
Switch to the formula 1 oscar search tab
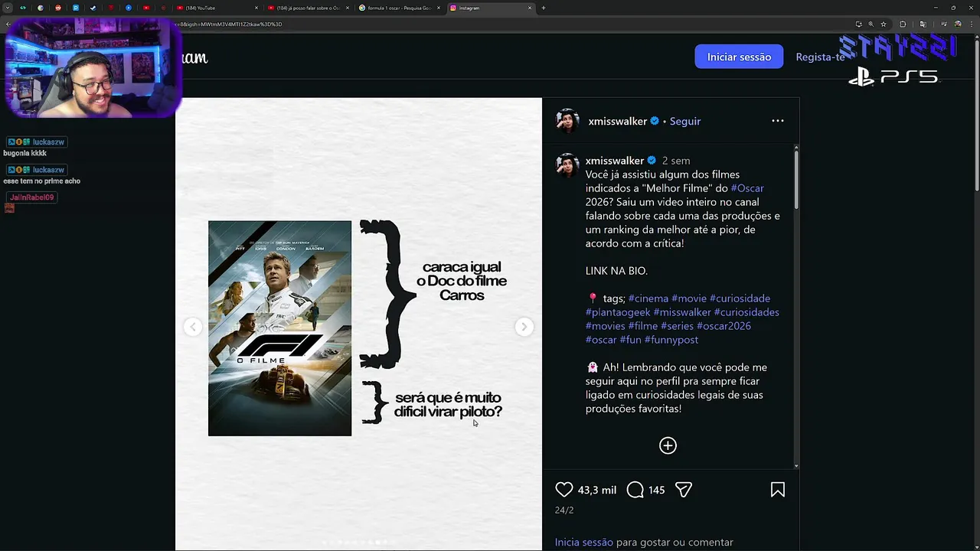pos(400,8)
